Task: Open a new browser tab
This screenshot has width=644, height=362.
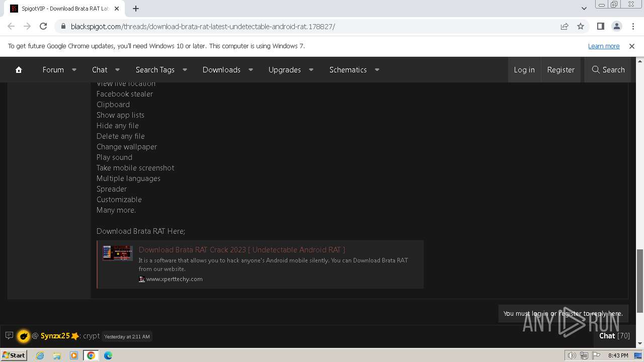Action: click(136, 9)
